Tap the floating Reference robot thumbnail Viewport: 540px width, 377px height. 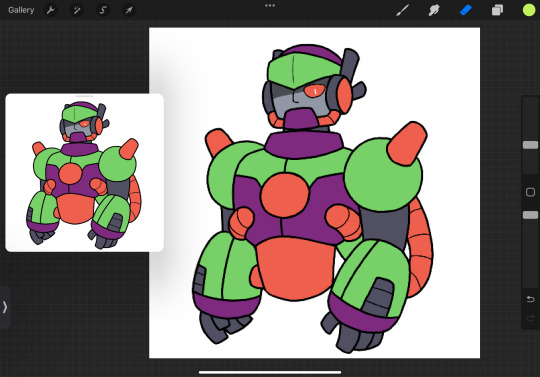point(84,173)
